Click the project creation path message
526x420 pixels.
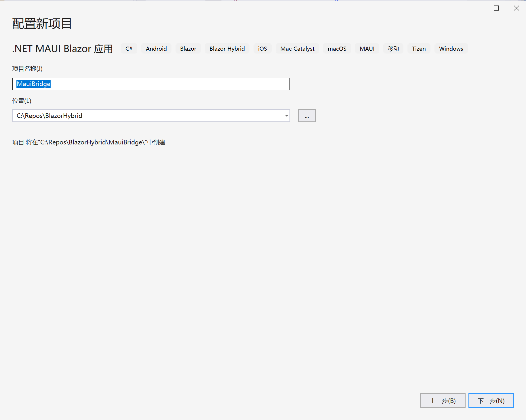point(89,142)
